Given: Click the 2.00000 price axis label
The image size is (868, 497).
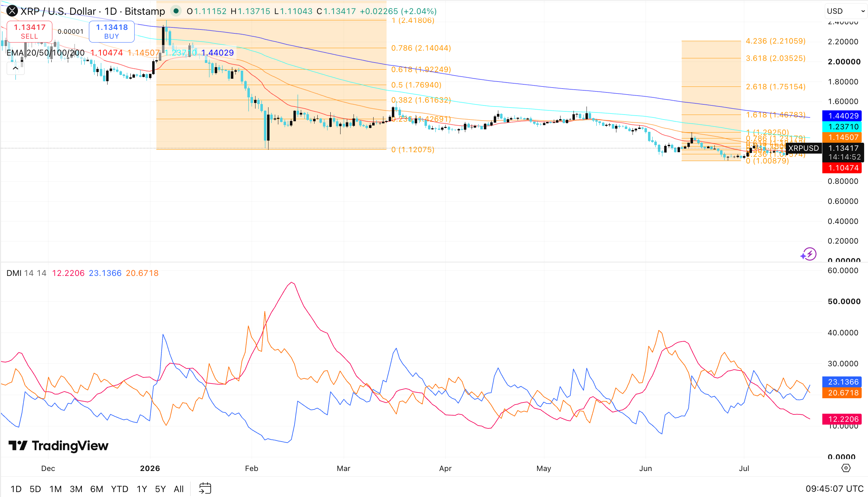Looking at the screenshot, I should [x=844, y=62].
